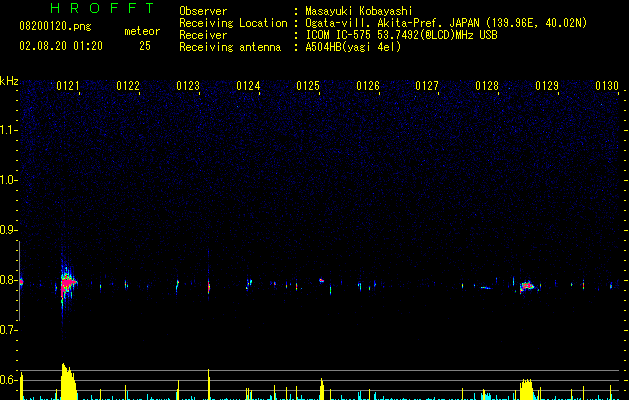Screen dimensions: 629x400
Task: Click the HROFFT title text
Action: click(x=103, y=8)
